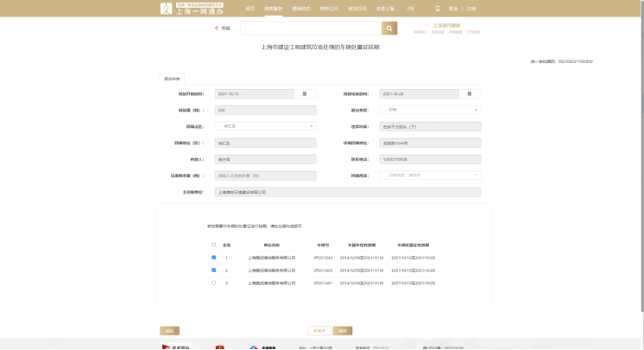Click the main search input field
644x350 pixels.
311,29
